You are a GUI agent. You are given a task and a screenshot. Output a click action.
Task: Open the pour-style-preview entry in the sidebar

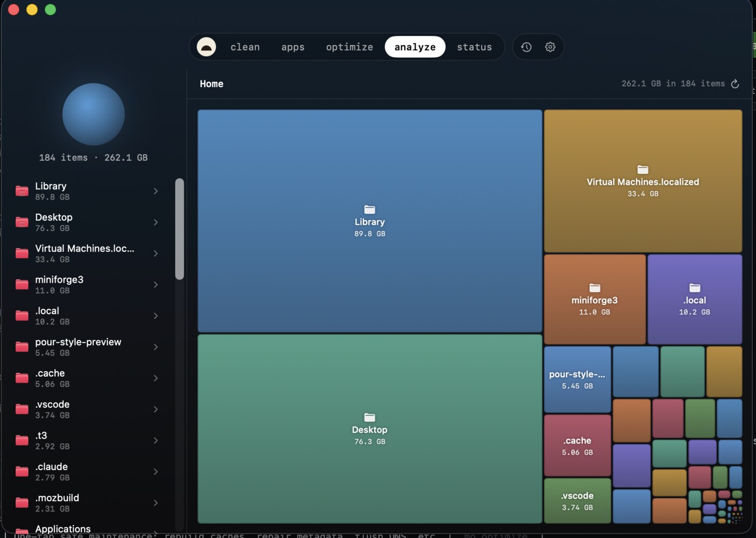tap(87, 347)
